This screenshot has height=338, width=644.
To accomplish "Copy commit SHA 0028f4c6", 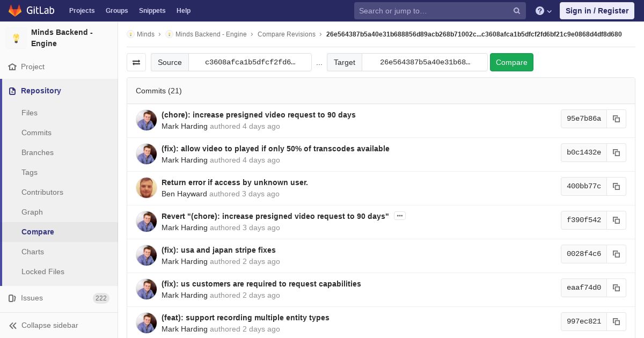I will pos(616,254).
